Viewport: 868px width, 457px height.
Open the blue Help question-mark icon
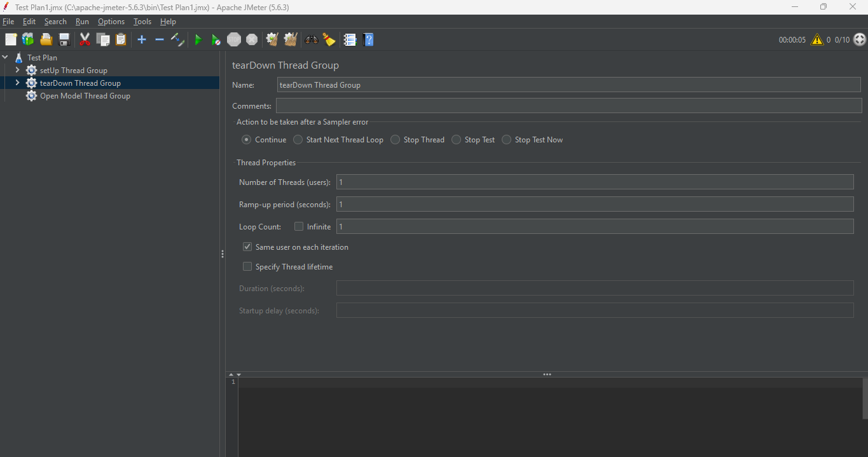point(368,40)
